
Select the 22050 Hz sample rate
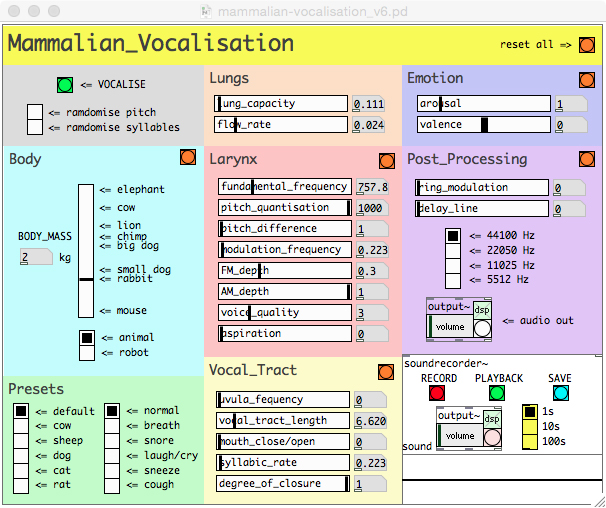click(453, 251)
